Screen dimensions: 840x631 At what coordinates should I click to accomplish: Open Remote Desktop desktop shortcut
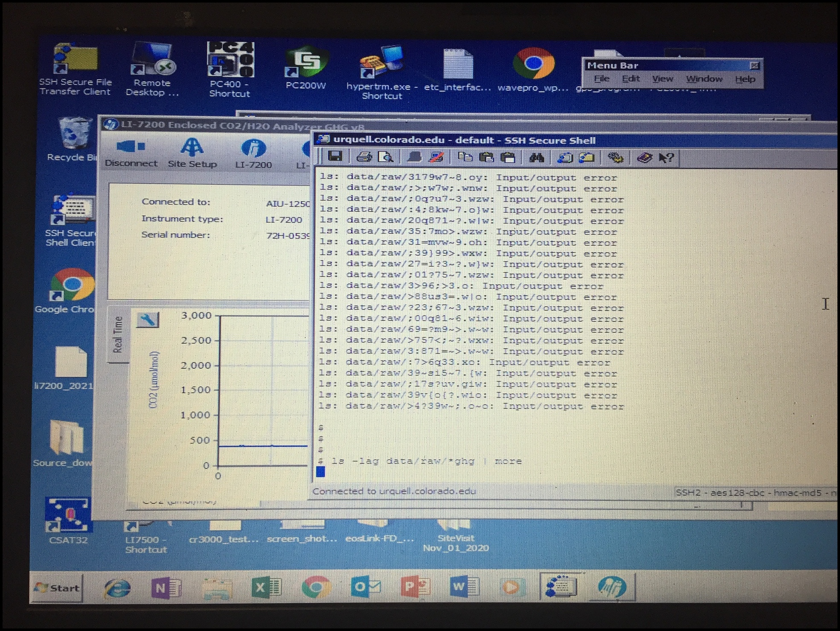pos(152,70)
